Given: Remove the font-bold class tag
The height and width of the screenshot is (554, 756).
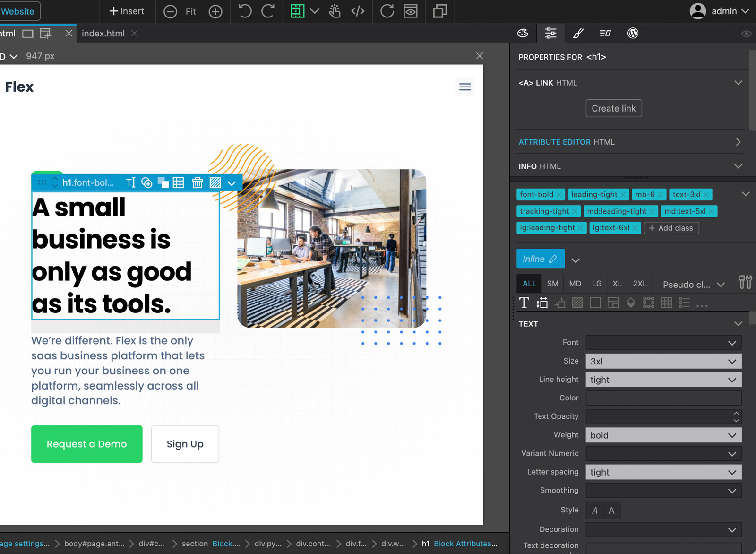Looking at the screenshot, I should 559,195.
